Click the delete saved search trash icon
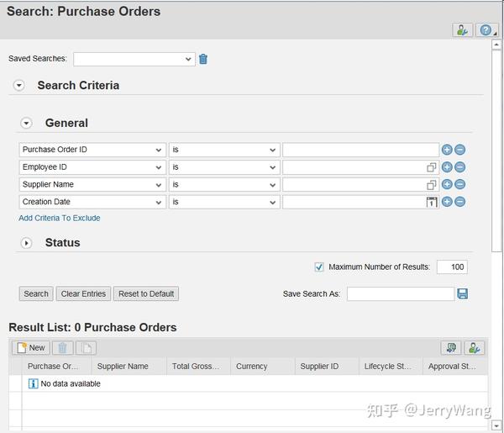Screen dimensions: 504x433 (203, 59)
